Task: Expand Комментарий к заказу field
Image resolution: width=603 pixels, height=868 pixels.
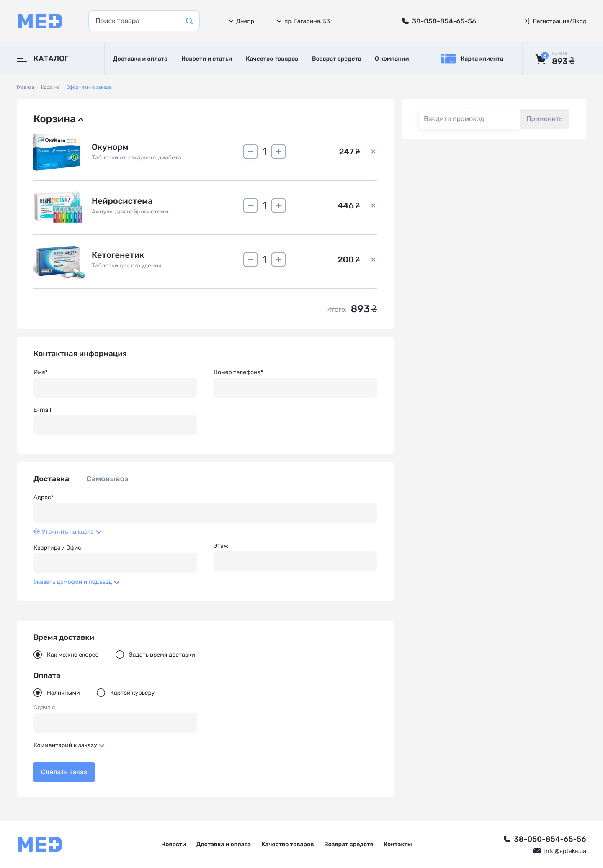Action: [69, 745]
